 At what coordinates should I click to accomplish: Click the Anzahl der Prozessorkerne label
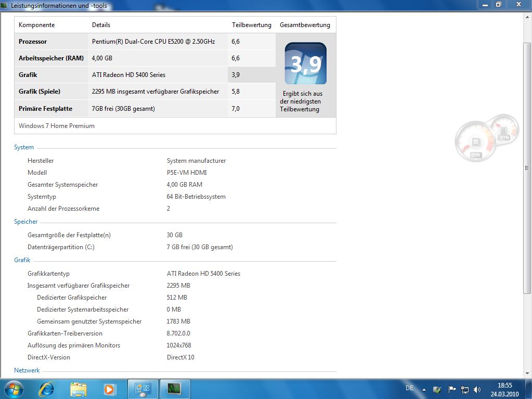click(63, 208)
